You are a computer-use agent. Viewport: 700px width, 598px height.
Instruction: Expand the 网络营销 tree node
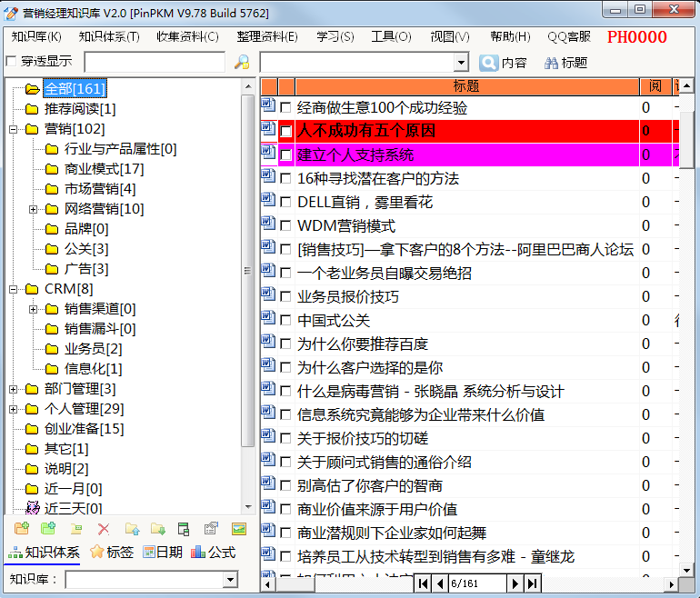point(34,209)
